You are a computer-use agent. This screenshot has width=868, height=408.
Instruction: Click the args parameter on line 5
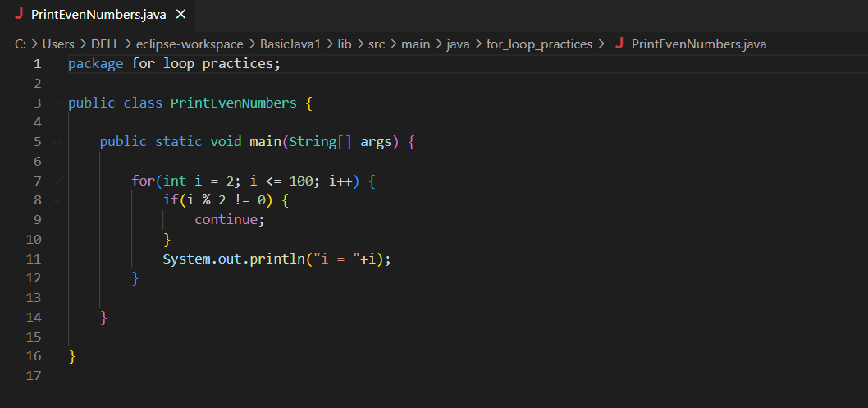tap(376, 142)
